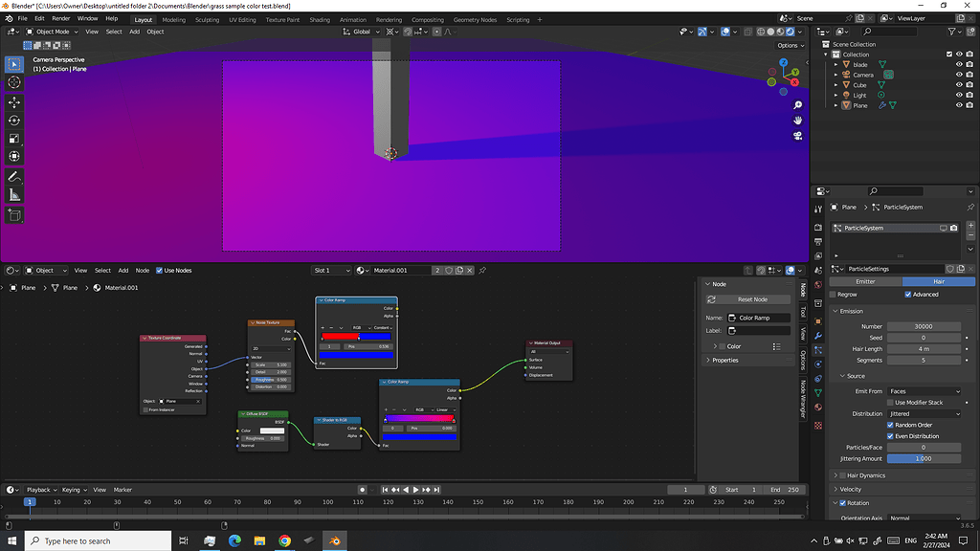Image resolution: width=980 pixels, height=551 pixels.
Task: Click the viewport pan hand icon
Action: [797, 121]
